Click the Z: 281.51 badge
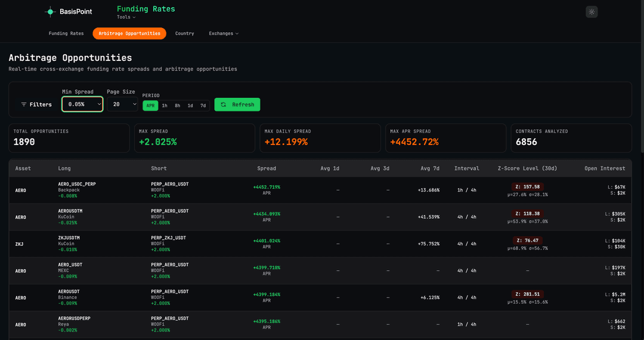Screen dimensions: 644x340 pyautogui.click(x=527, y=294)
